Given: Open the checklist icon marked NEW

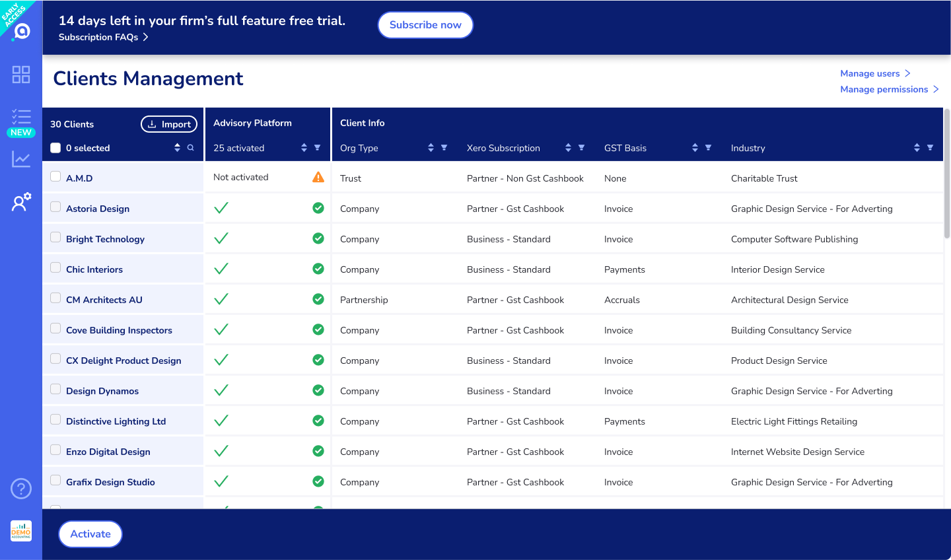Looking at the screenshot, I should [21, 118].
